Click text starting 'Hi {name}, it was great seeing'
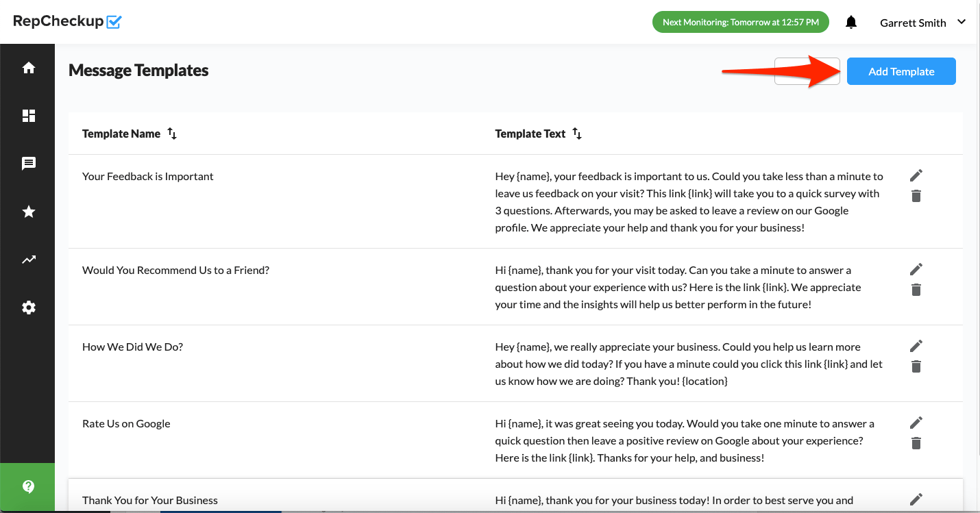This screenshot has width=980, height=513. pos(685,440)
